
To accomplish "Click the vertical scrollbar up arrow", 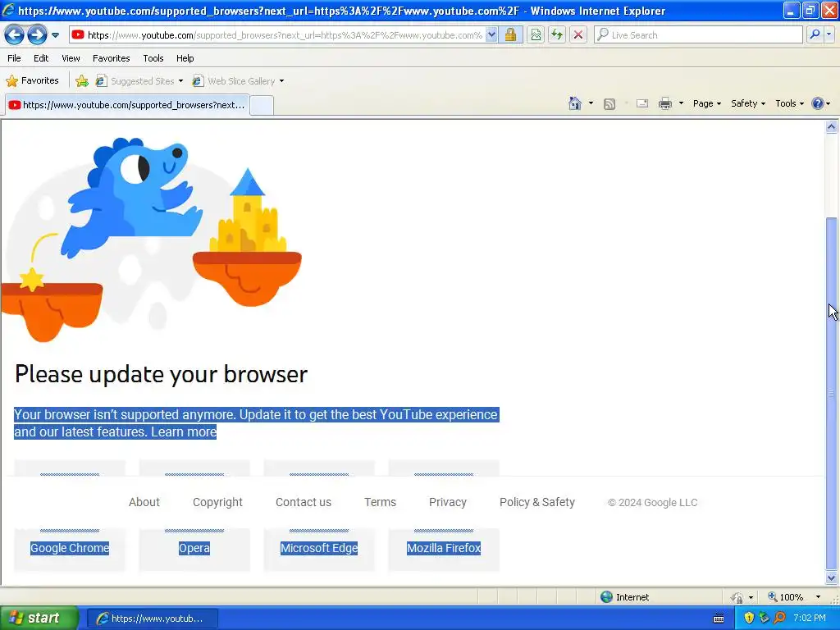I will 832,127.
